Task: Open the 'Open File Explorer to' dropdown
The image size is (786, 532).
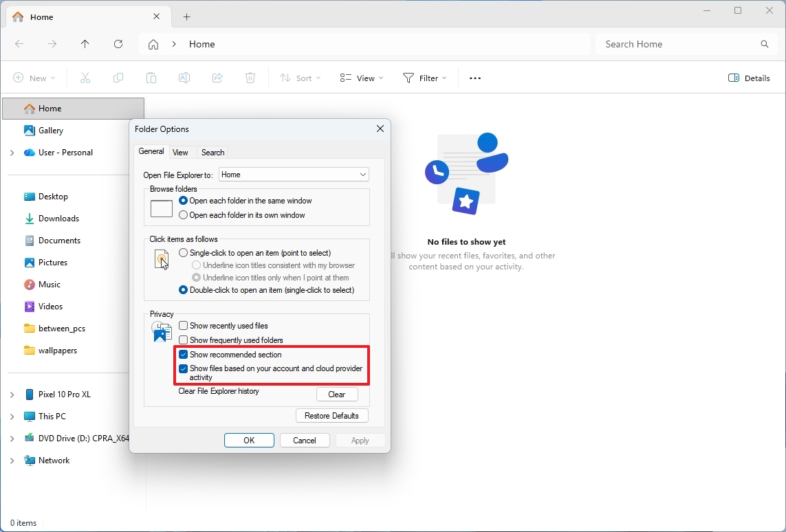Action: tap(362, 175)
